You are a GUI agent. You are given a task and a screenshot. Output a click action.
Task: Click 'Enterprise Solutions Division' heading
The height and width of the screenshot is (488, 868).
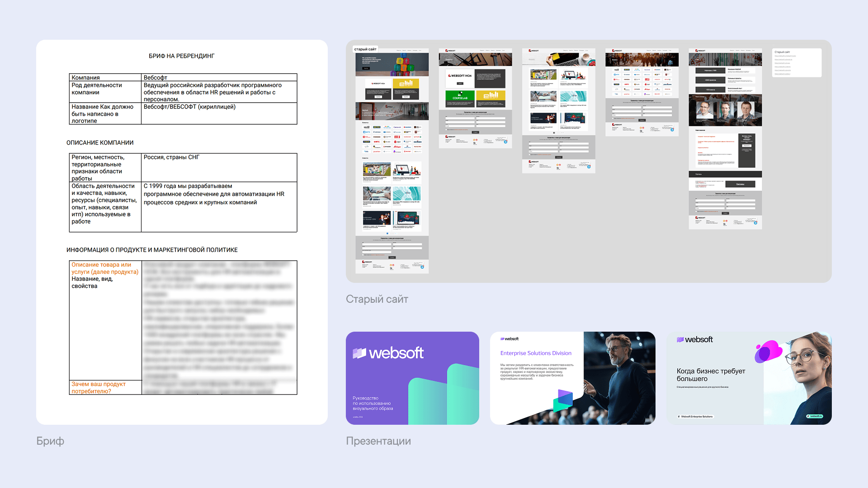pyautogui.click(x=536, y=353)
